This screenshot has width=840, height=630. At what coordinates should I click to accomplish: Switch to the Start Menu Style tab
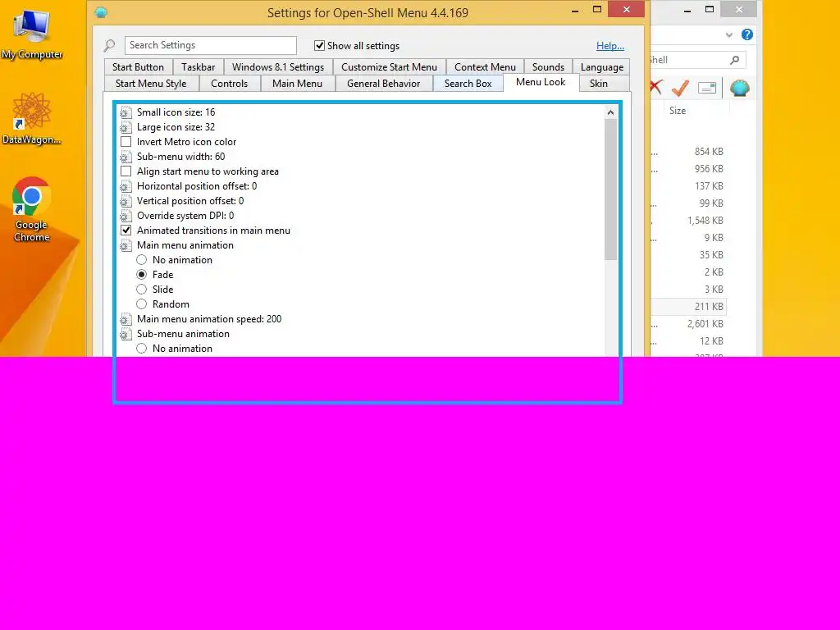(x=151, y=84)
